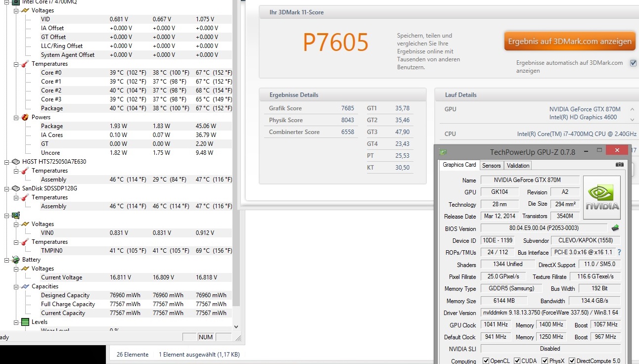The height and width of the screenshot is (364, 639).
Task: Collapse the SanDisk SDSSDP128G drive node
Action: coord(6,188)
